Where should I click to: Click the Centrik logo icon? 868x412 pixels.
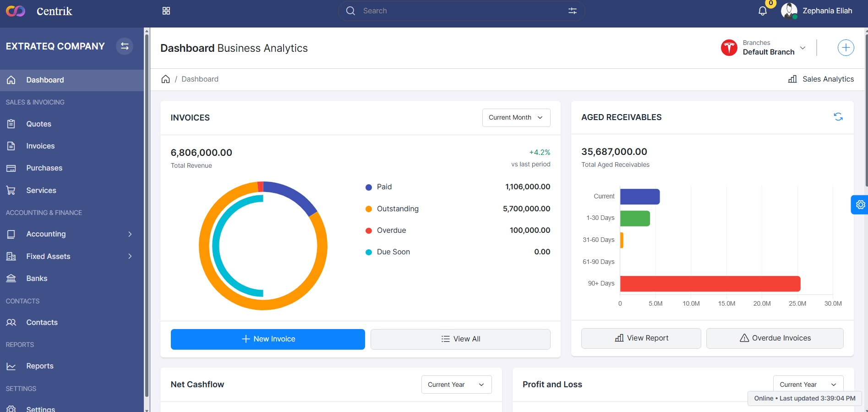click(x=16, y=11)
